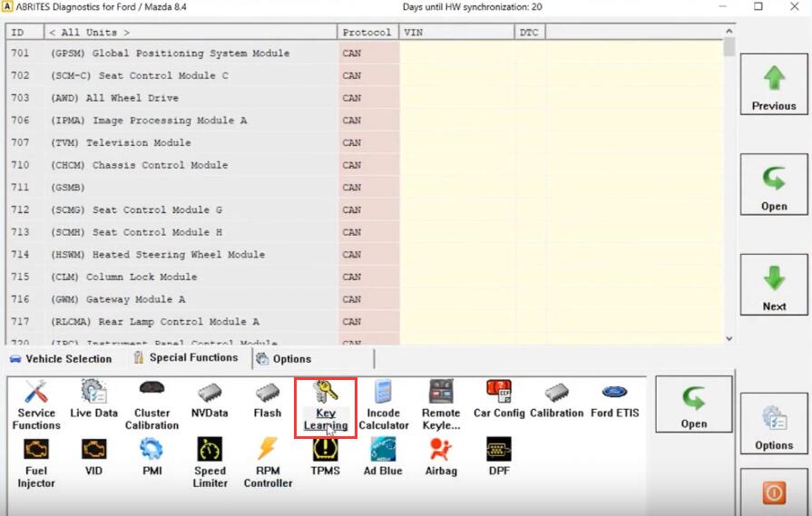
Task: Select row 713 Seat Control Module H
Action: coord(365,232)
